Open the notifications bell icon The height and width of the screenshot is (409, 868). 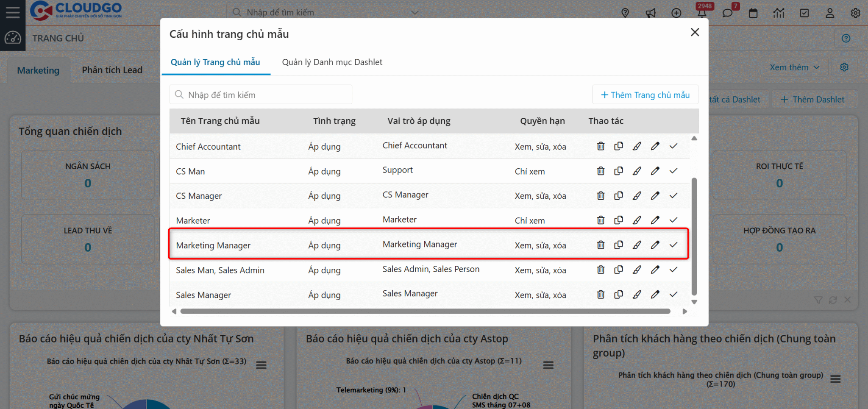tap(702, 13)
